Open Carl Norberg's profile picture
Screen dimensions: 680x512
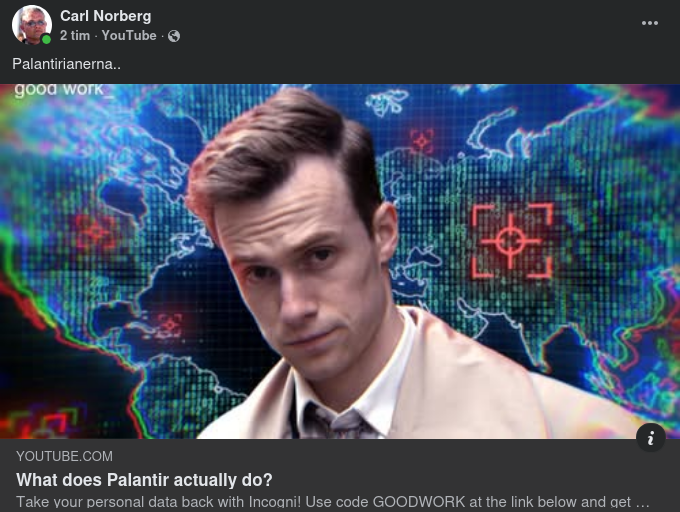32,24
